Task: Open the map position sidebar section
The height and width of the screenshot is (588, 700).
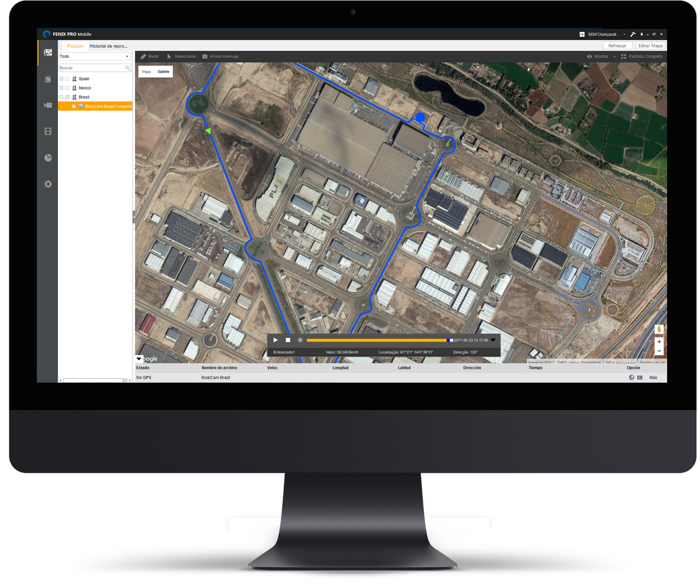Action: [48, 52]
